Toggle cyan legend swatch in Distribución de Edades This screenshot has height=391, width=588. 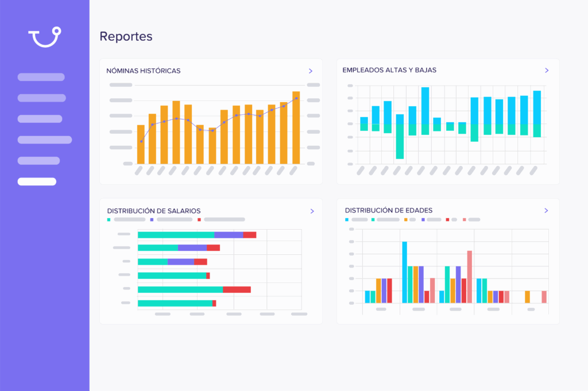tap(346, 220)
